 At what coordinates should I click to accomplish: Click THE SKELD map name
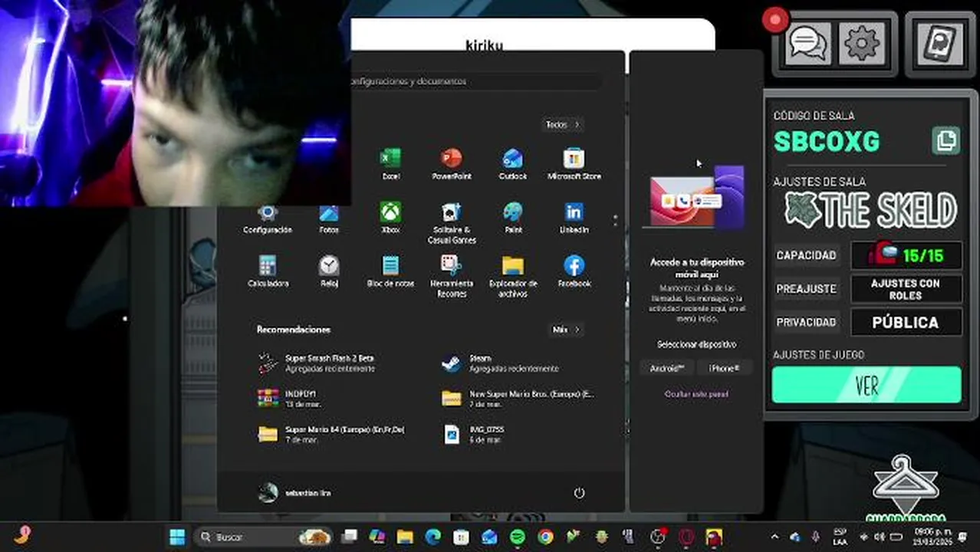(871, 210)
